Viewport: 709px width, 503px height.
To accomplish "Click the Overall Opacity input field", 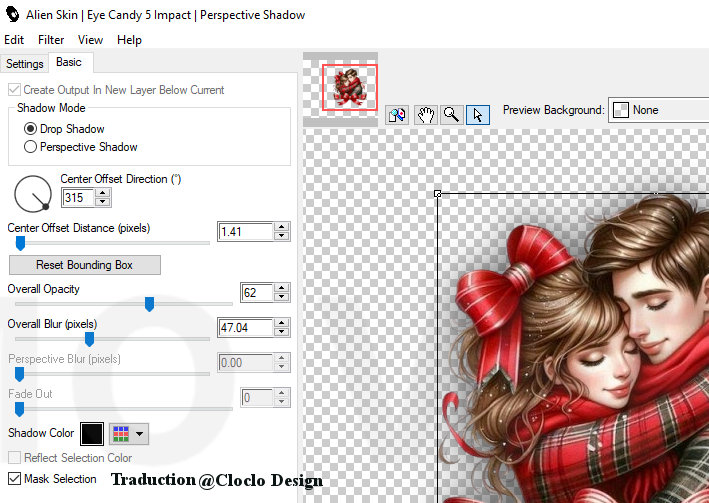I will tap(257, 292).
